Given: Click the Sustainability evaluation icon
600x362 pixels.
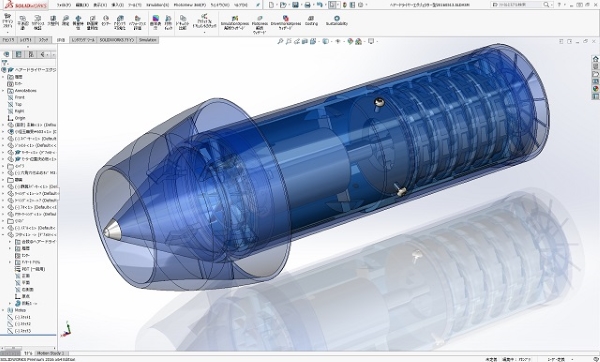Looking at the screenshot, I should point(337,21).
